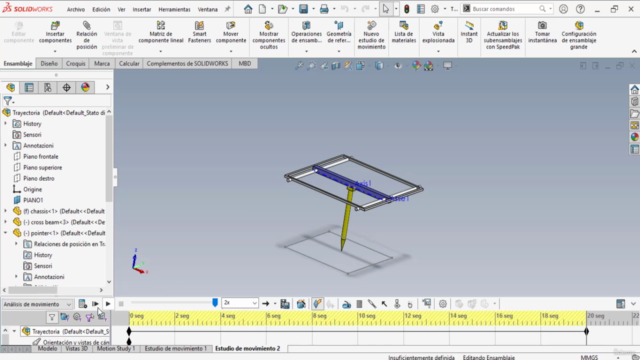Click playback position slider handle
Viewport: 640px width, 360px height.
pos(215,302)
